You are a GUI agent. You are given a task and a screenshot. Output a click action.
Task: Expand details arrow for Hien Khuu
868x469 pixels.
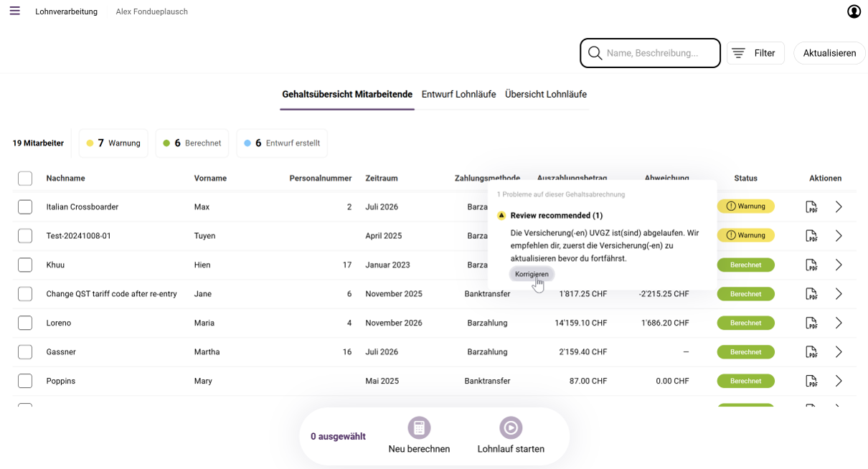[x=839, y=265]
